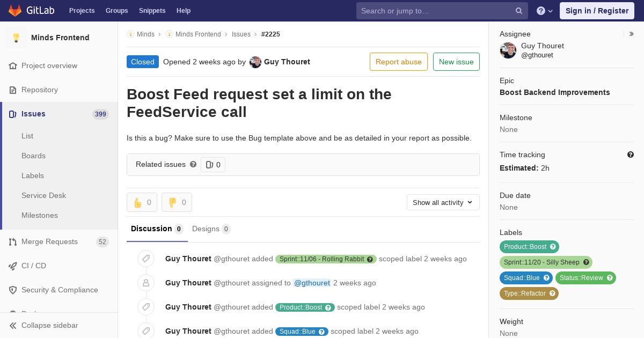Click help icon on Status::Review label
Image resolution: width=644 pixels, height=338 pixels.
[x=610, y=278]
